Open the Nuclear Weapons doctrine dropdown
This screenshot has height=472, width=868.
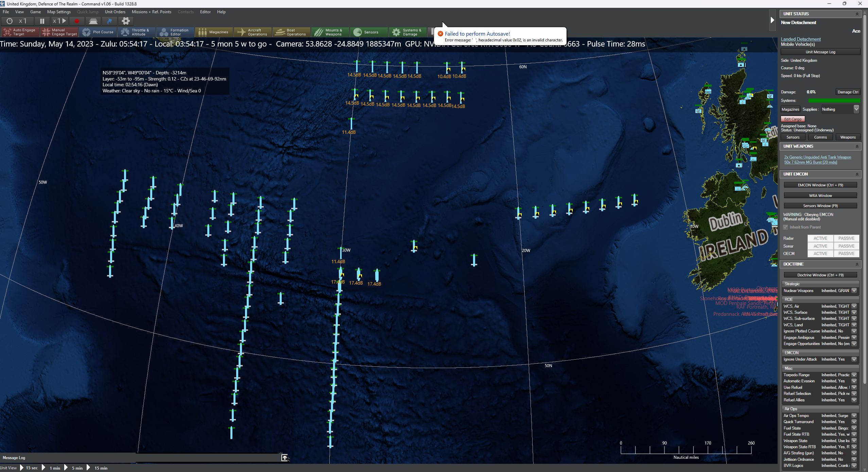[854, 291]
